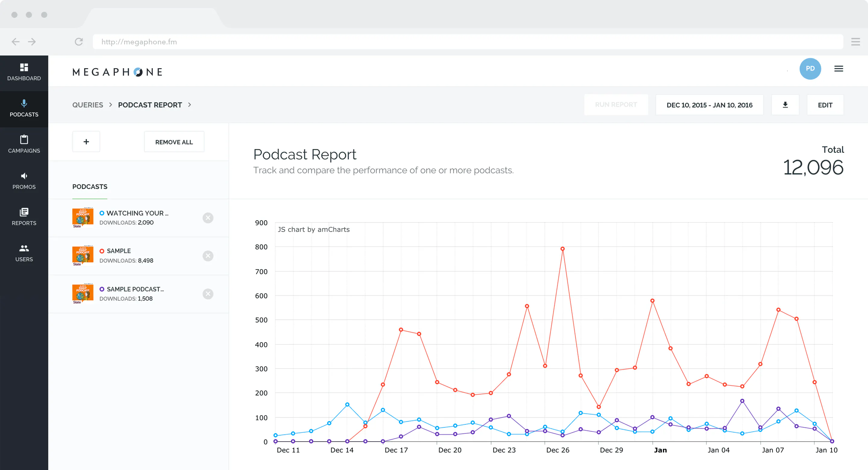Open the Dec 10, 2015 - Jan 10, 2016 date range picker
The image size is (868, 470).
(x=709, y=105)
